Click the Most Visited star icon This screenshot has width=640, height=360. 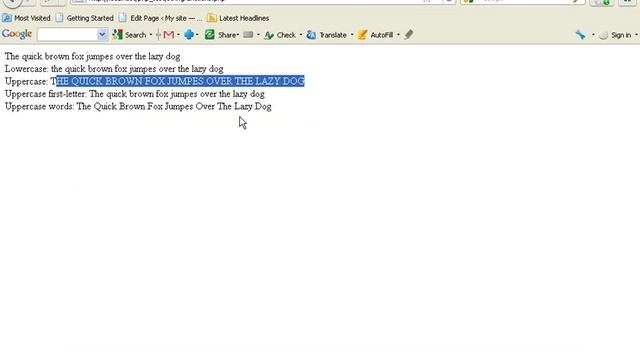[7, 18]
